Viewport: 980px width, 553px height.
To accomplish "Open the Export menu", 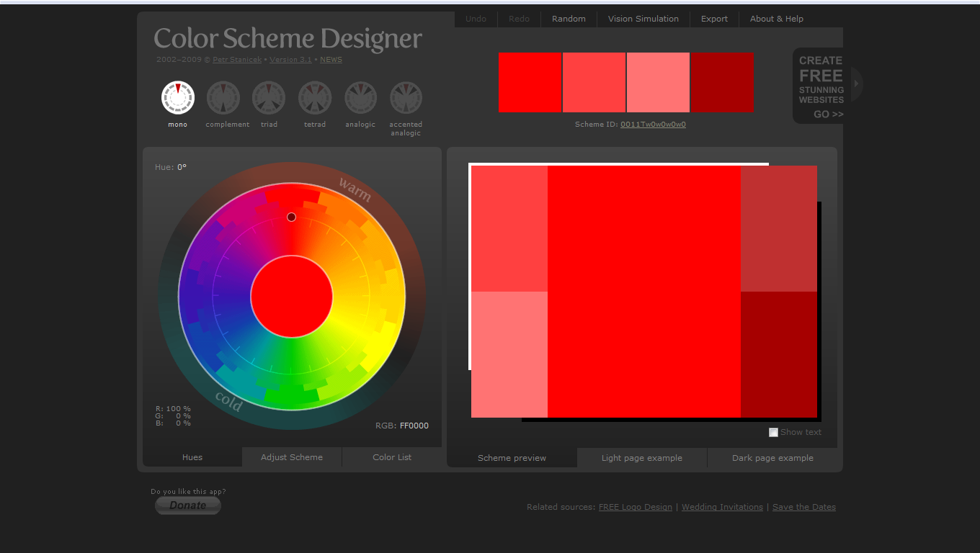I will tap(714, 19).
